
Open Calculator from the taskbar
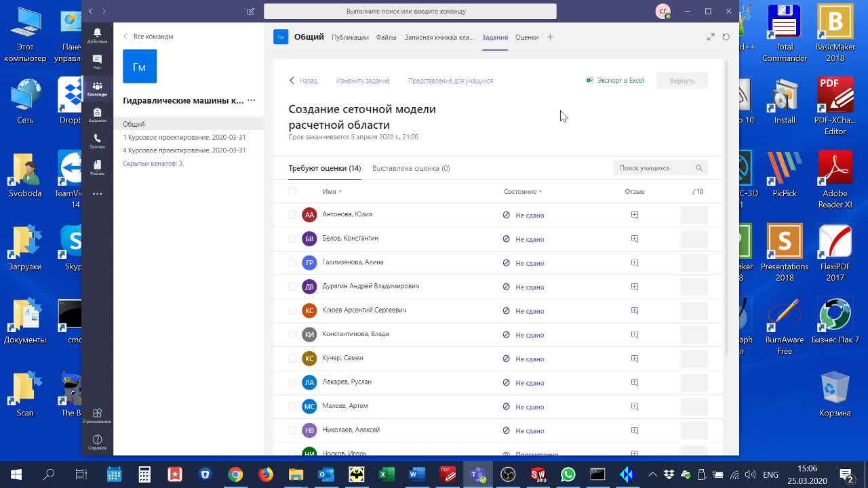point(144,474)
